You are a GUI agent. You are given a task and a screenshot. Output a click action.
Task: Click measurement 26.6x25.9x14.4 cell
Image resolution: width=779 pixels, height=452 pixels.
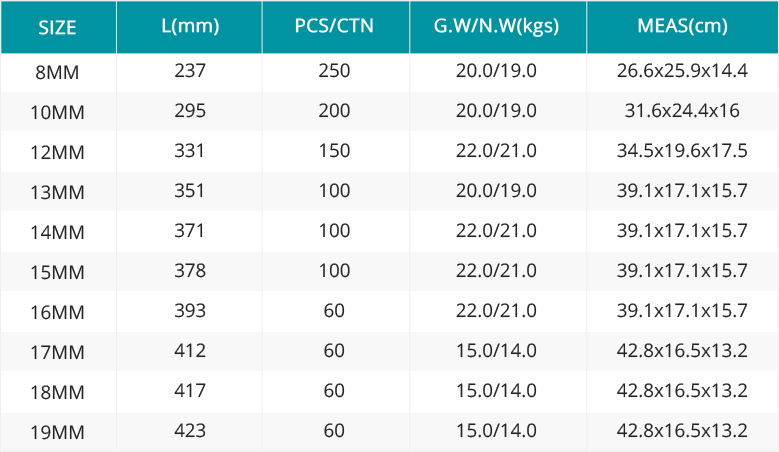(x=682, y=71)
